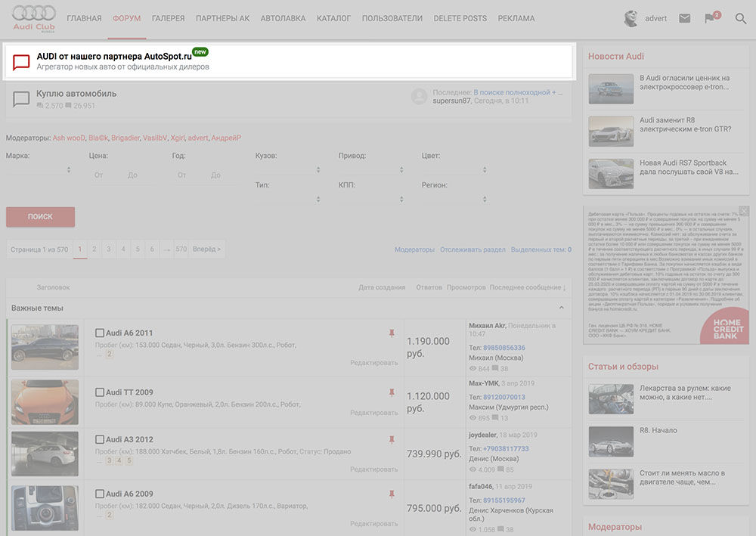Tick the Audi A6 2011 checkbox
This screenshot has height=536, width=756.
[x=100, y=333]
